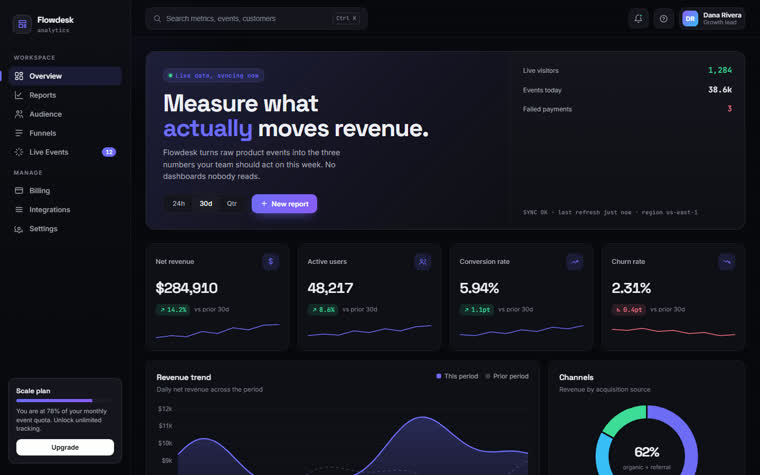The image size is (760, 475).
Task: Focus the search metrics input field
Action: click(x=256, y=18)
